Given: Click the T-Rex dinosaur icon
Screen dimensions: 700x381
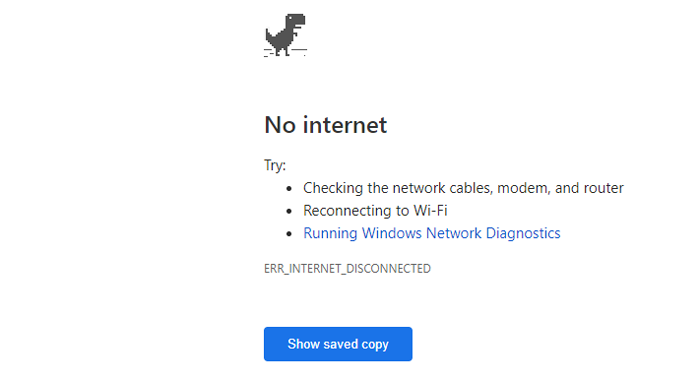Looking at the screenshot, I should pyautogui.click(x=285, y=35).
